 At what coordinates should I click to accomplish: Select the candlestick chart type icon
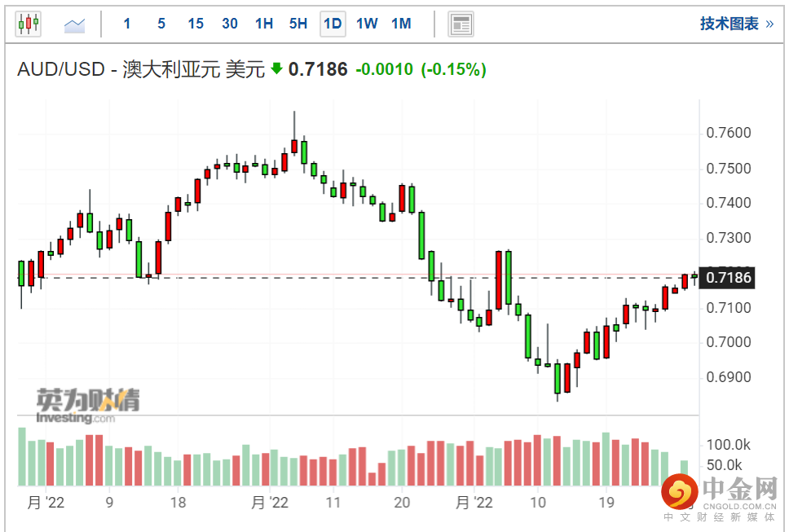(29, 24)
